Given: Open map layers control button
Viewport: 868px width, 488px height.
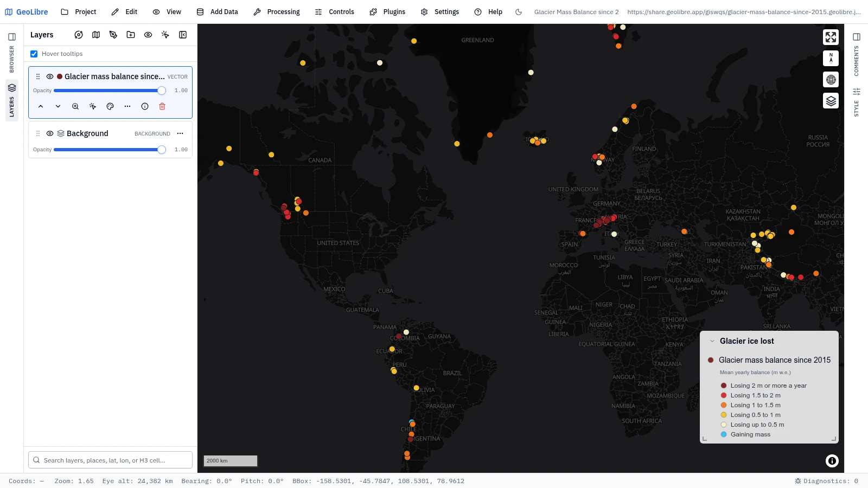Looking at the screenshot, I should click(x=831, y=101).
